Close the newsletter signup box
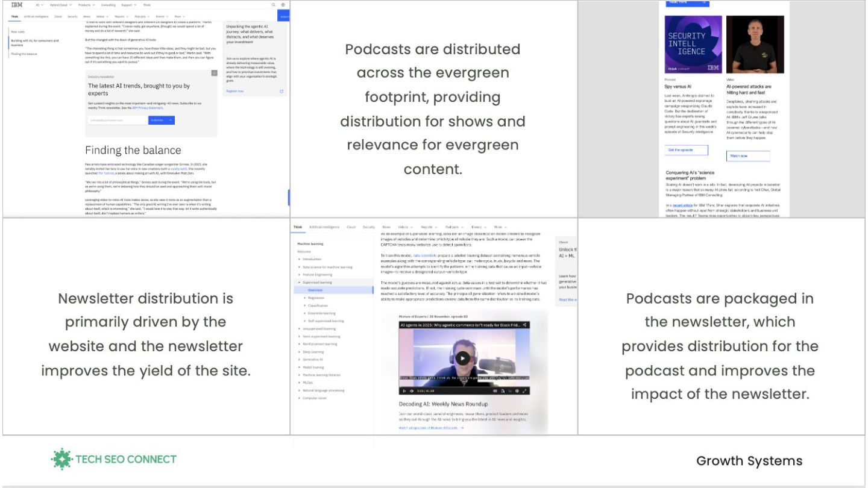 [x=214, y=73]
